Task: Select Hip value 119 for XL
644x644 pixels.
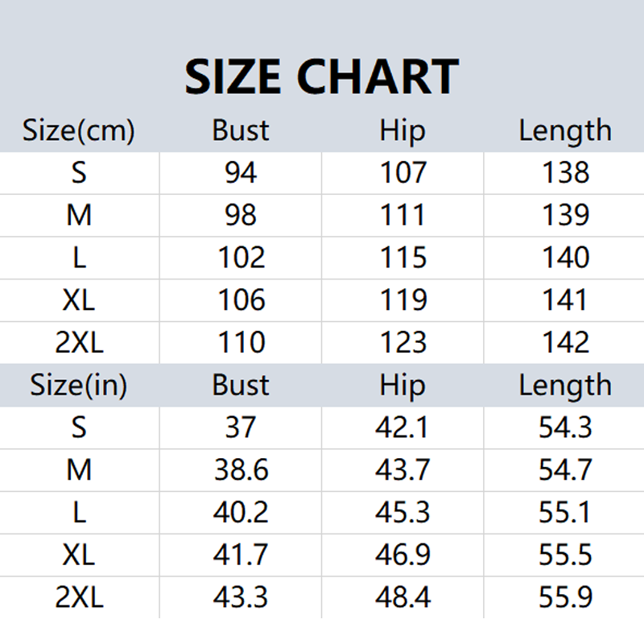Action: [x=403, y=300]
